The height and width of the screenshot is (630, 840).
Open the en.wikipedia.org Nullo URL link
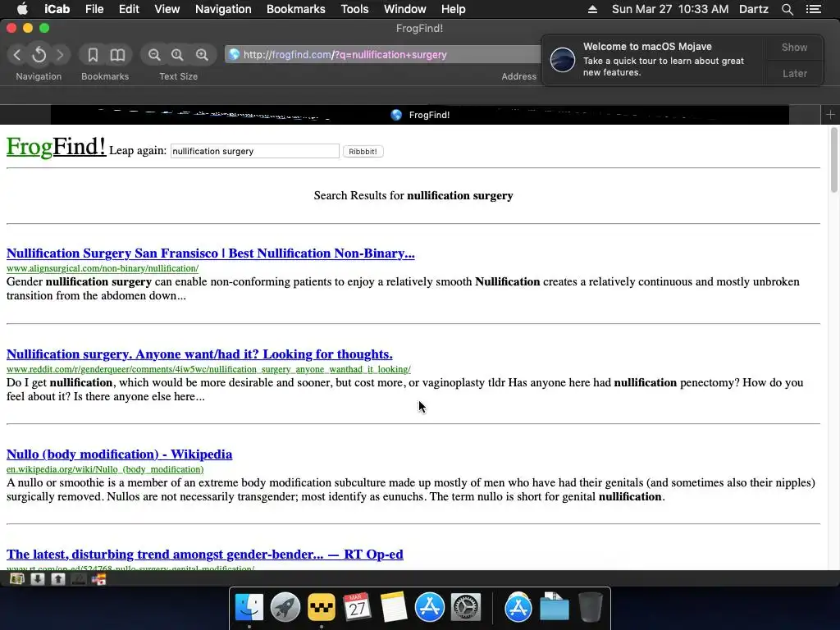click(105, 469)
